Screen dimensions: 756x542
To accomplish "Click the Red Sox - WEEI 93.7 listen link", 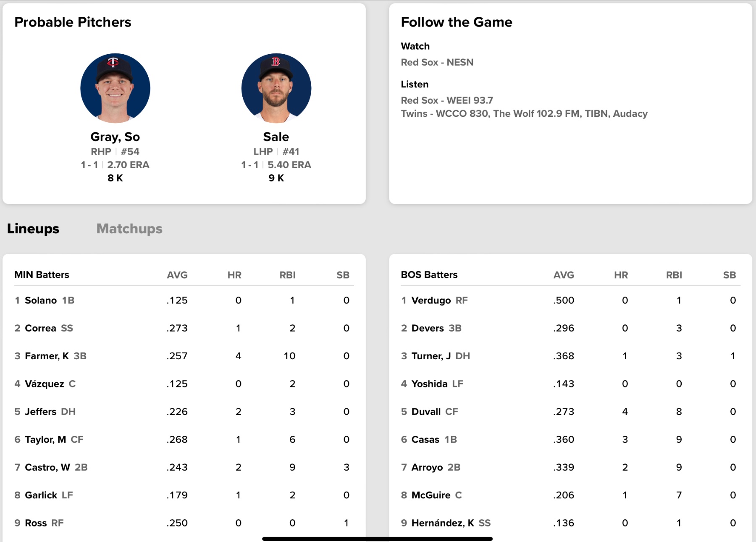I will (447, 100).
